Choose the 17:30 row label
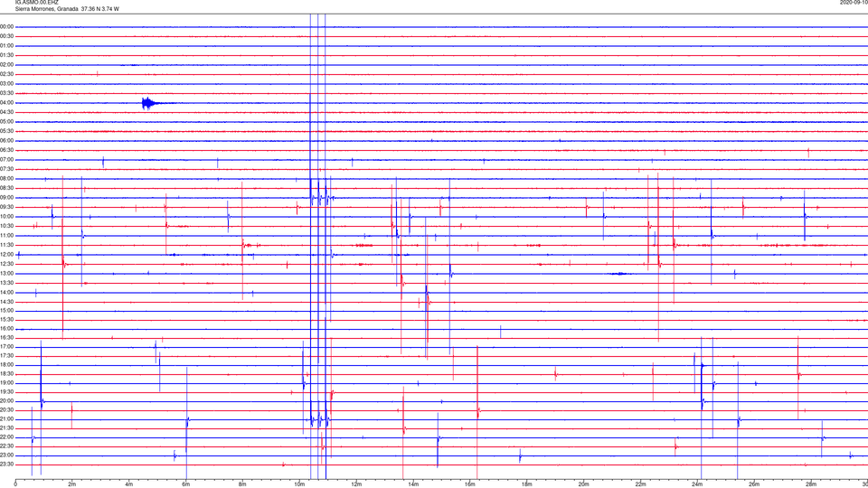The width and height of the screenshot is (868, 488). 7,356
